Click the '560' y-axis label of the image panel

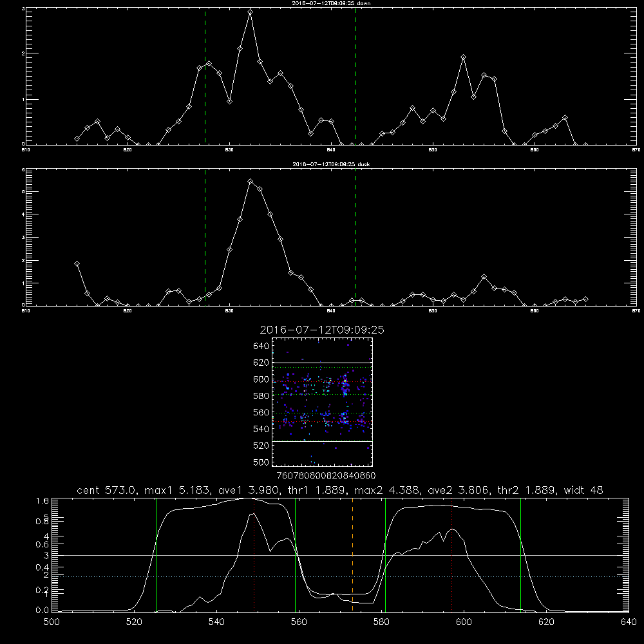point(261,412)
